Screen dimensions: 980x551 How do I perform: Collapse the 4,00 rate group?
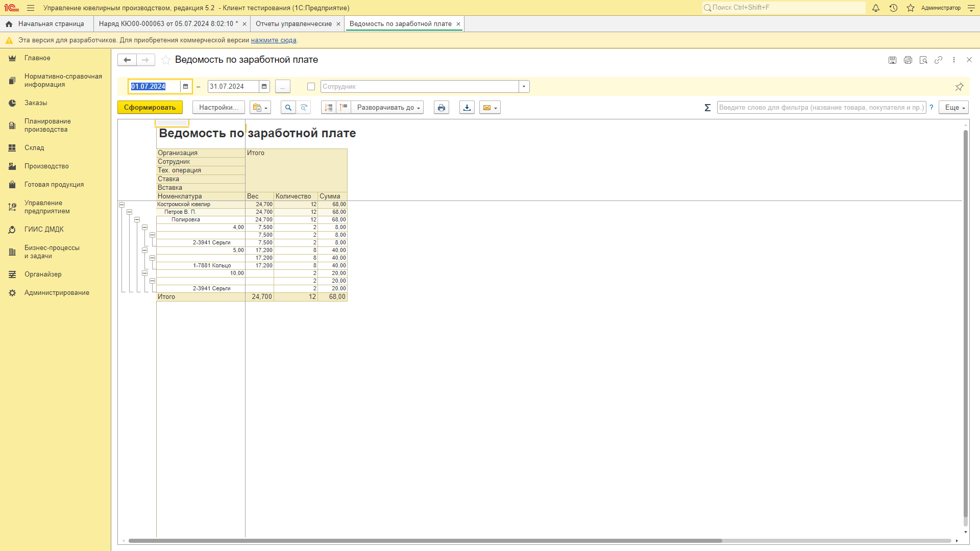145,228
